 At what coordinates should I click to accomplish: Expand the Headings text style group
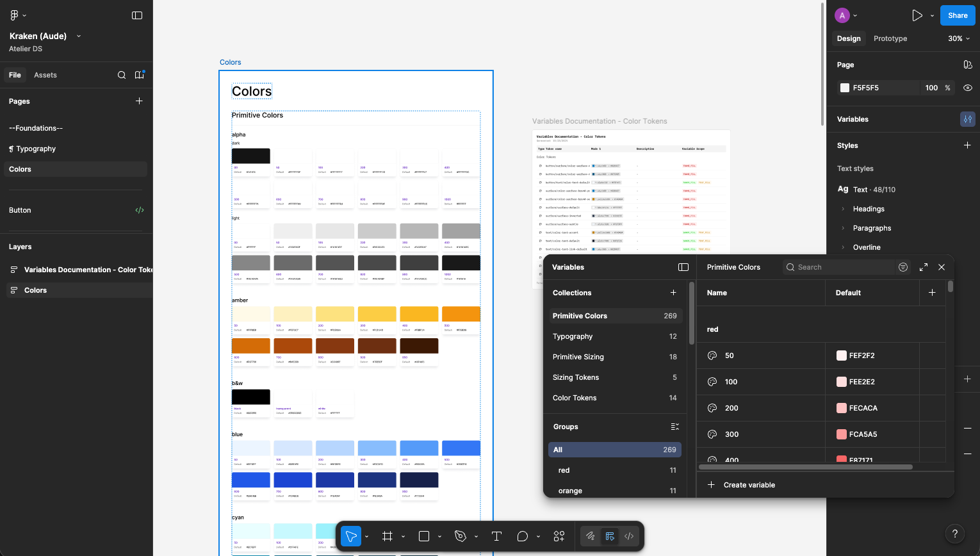click(x=844, y=209)
